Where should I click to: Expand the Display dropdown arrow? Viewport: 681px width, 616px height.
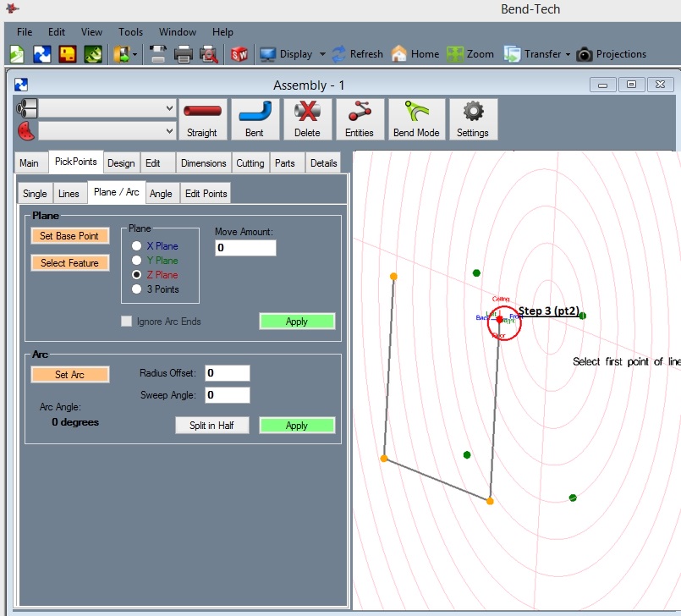[322, 54]
